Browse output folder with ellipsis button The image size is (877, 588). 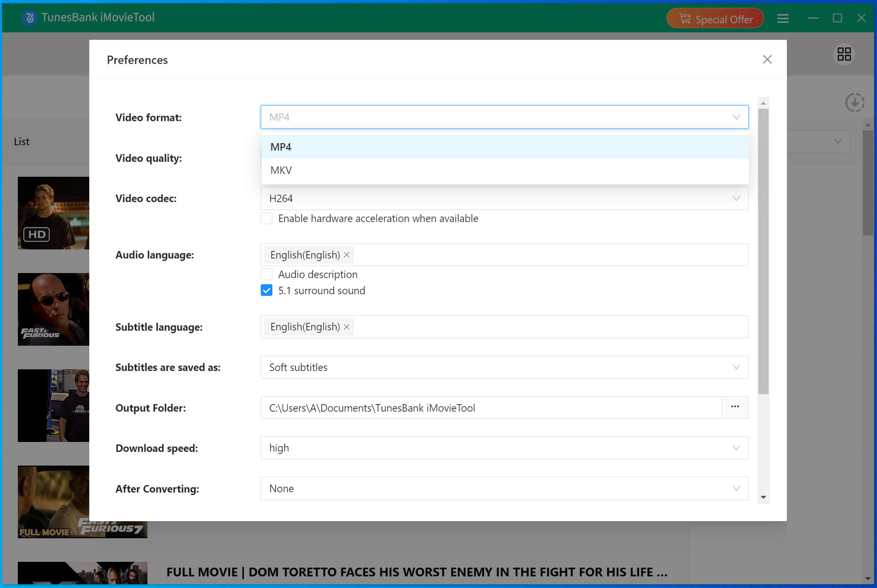(735, 407)
